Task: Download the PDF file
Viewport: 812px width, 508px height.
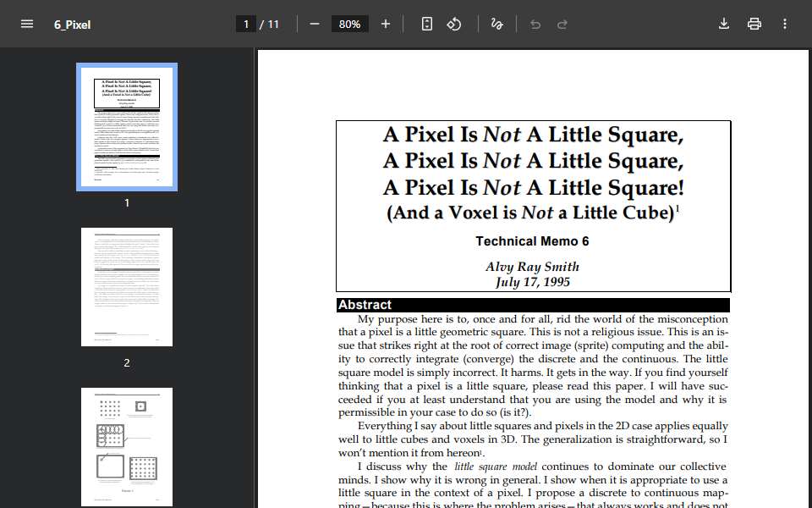Action: (724, 24)
